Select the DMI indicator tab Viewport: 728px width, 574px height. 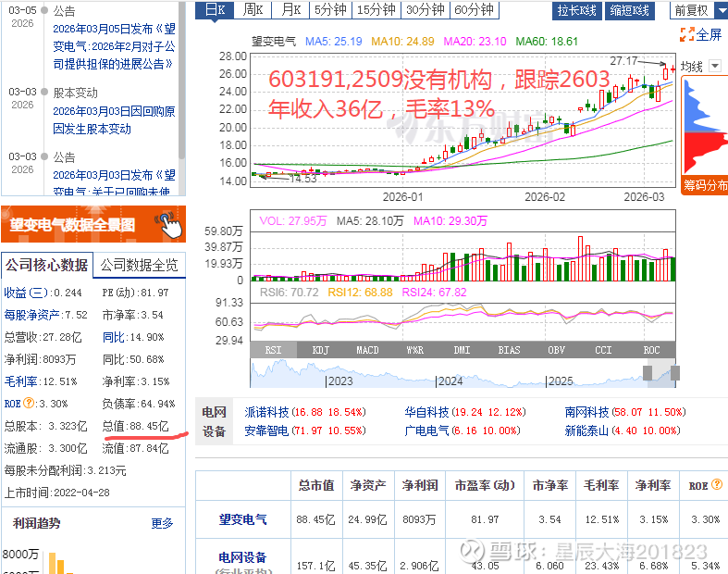click(462, 350)
